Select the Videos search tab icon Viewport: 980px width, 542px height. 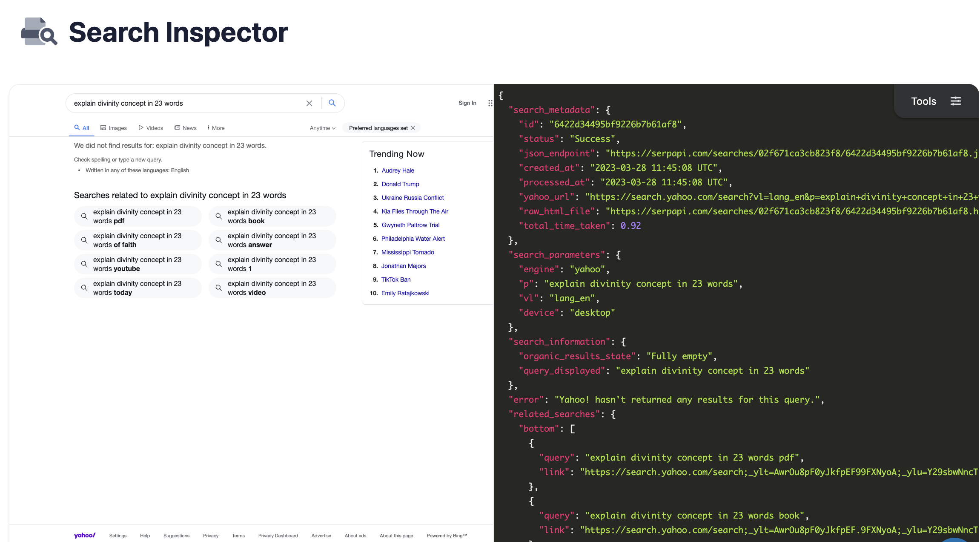[x=140, y=127]
